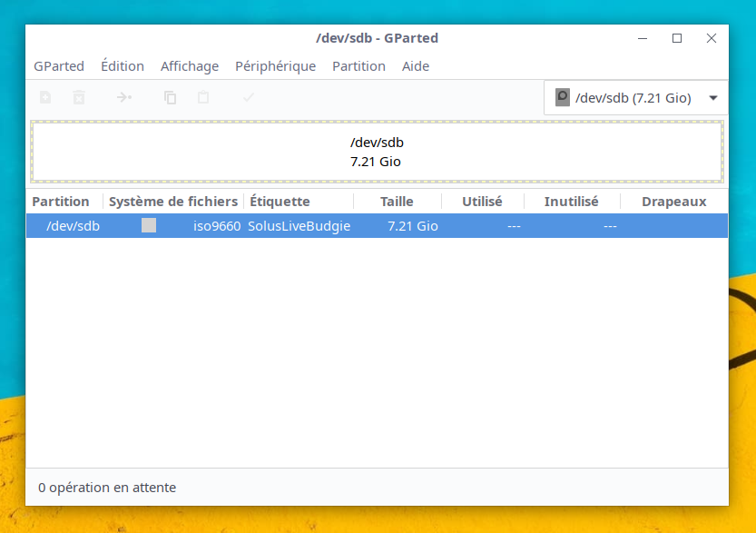
Task: Click the Taille column header
Action: (397, 202)
